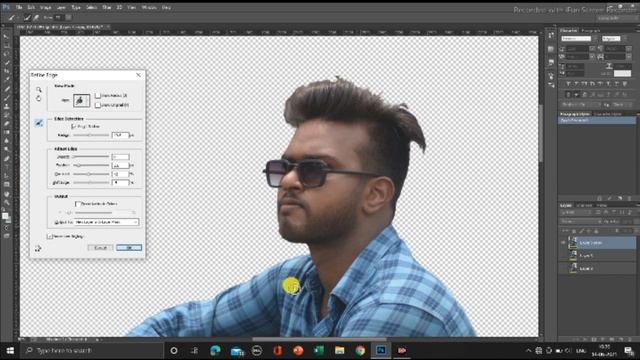Select the Path Selection tool
Screen dimensions: 640x360
click(6, 176)
